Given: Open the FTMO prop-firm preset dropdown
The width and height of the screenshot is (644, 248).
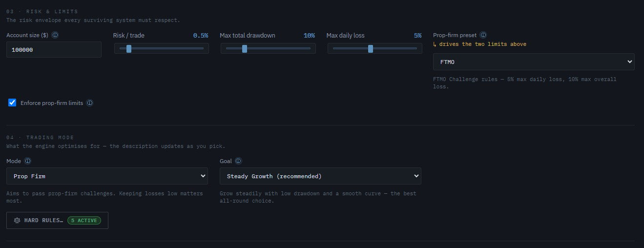Looking at the screenshot, I should pyautogui.click(x=534, y=62).
